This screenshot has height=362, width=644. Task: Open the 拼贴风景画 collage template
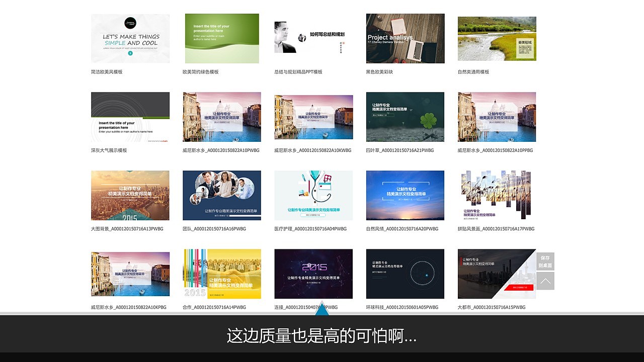[x=497, y=195]
